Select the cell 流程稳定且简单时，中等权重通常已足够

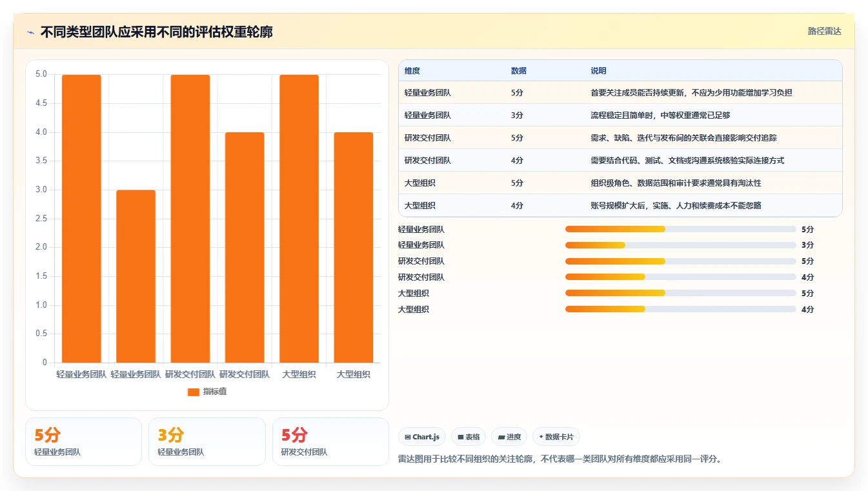660,115
